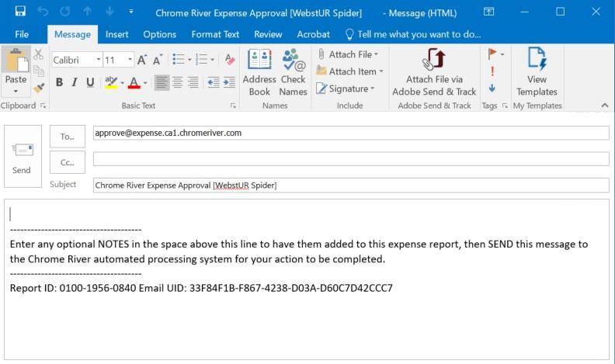The image size is (615, 364).
Task: Apply yellow text highlight color
Action: pyautogui.click(x=111, y=82)
